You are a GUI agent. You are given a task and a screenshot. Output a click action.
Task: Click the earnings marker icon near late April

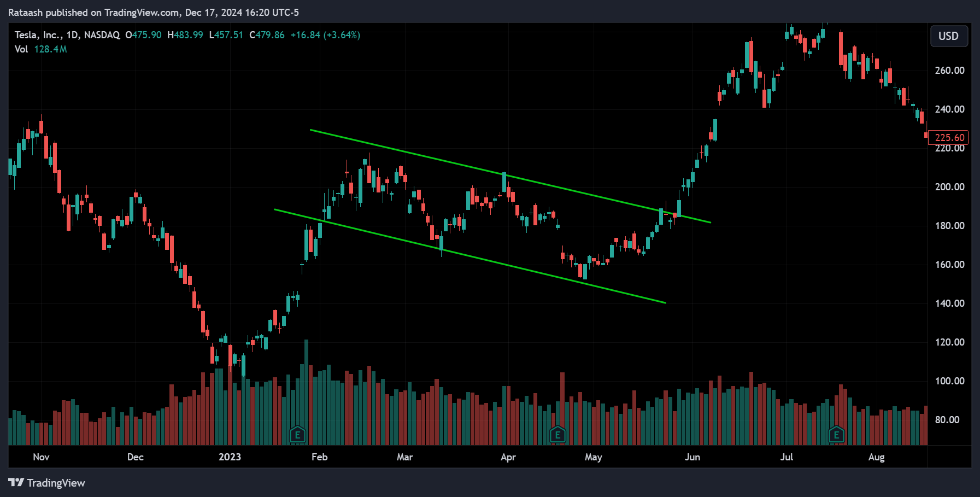558,435
